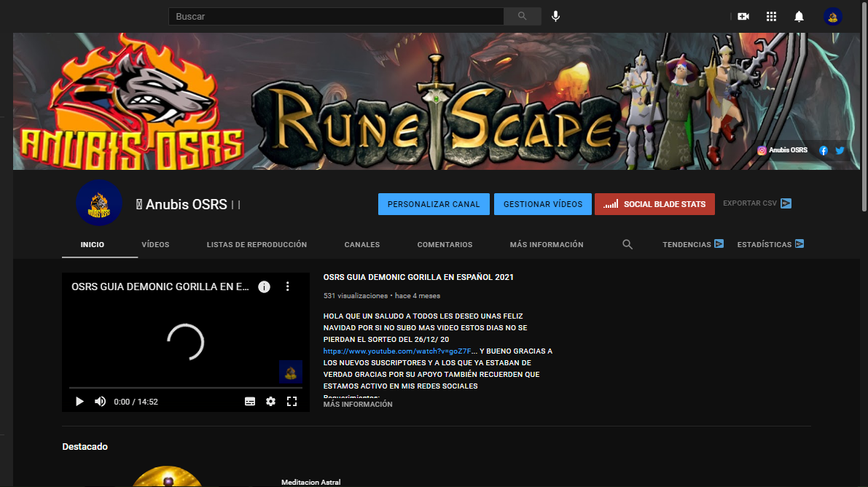Click Personalizar Canal button
Image resolution: width=868 pixels, height=487 pixels.
click(434, 204)
